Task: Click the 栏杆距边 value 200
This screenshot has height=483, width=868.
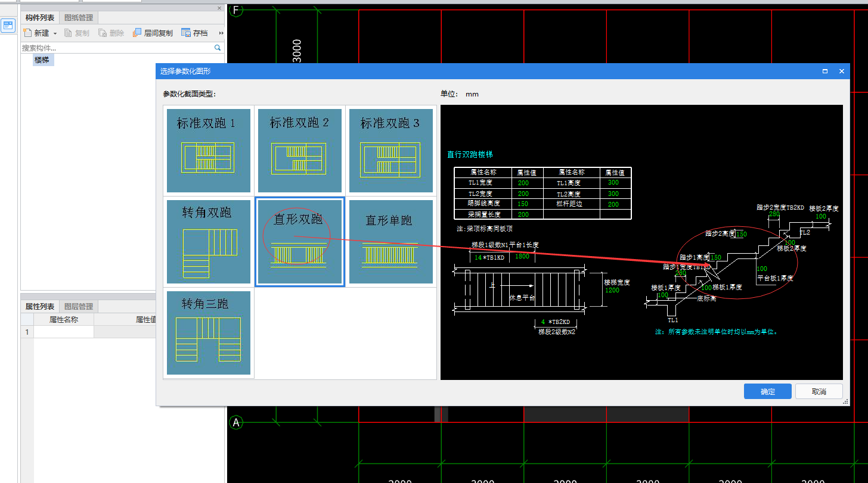Action: click(613, 204)
